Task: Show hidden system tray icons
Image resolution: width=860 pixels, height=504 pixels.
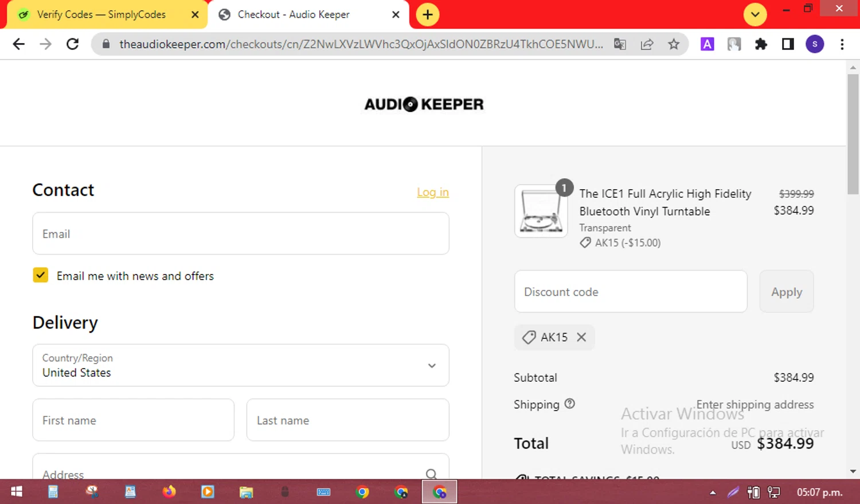Action: pyautogui.click(x=713, y=492)
